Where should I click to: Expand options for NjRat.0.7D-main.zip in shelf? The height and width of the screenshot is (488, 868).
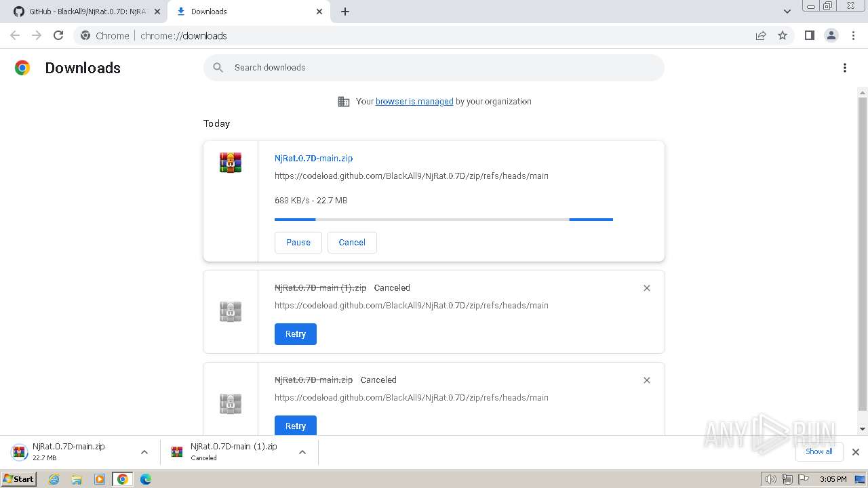[144, 452]
